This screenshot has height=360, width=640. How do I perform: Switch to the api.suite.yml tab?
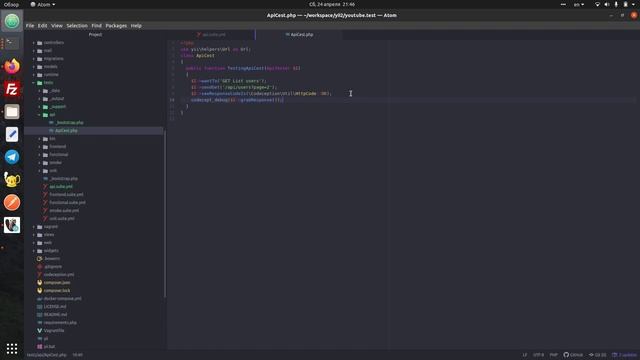pos(211,35)
